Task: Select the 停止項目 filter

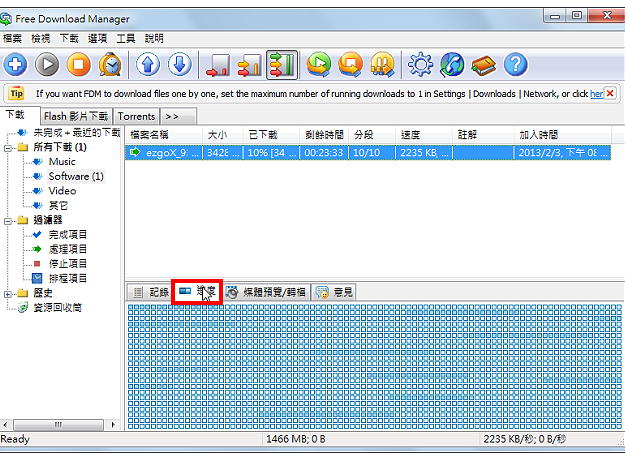Action: click(x=68, y=264)
